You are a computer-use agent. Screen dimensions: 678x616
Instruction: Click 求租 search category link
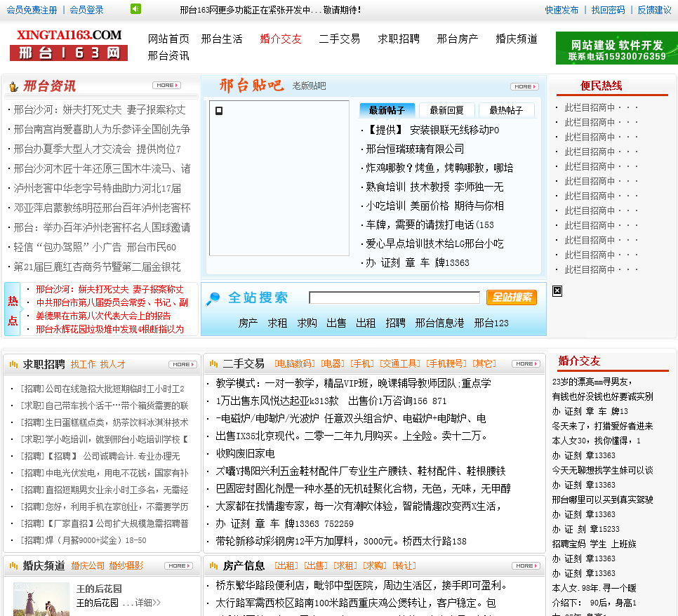(x=278, y=323)
